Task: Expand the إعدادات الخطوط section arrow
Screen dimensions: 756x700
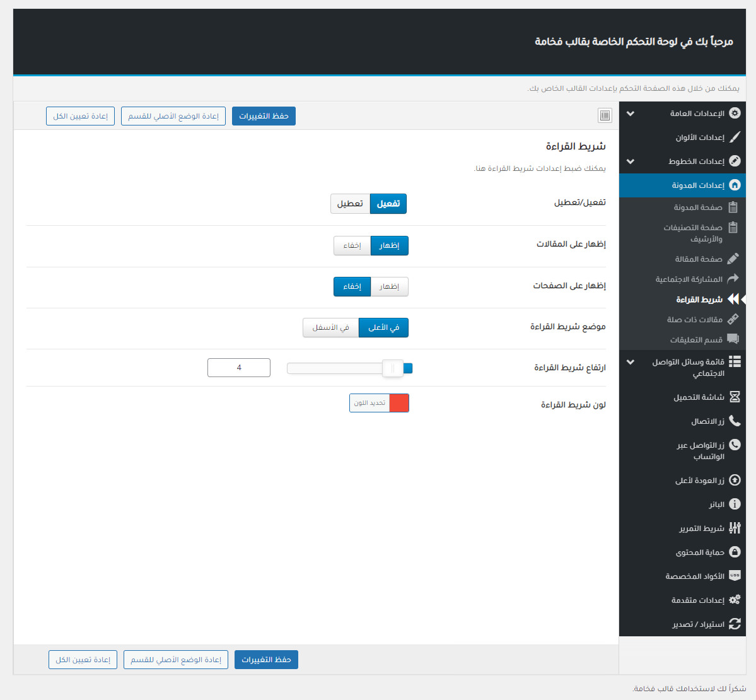Action: point(631,161)
